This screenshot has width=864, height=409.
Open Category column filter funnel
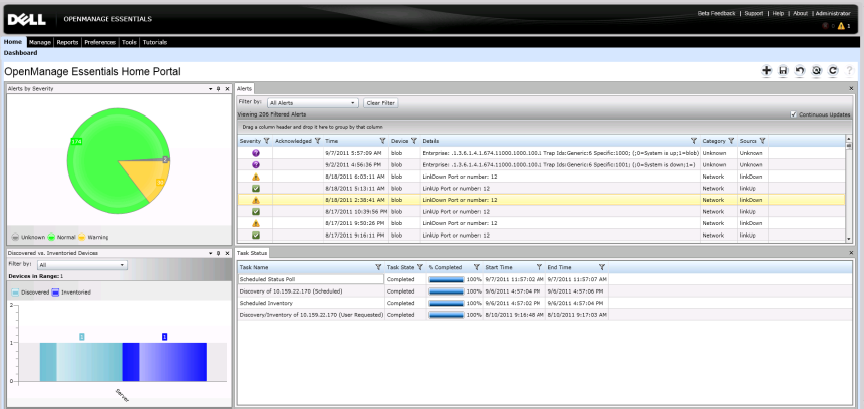pos(731,141)
